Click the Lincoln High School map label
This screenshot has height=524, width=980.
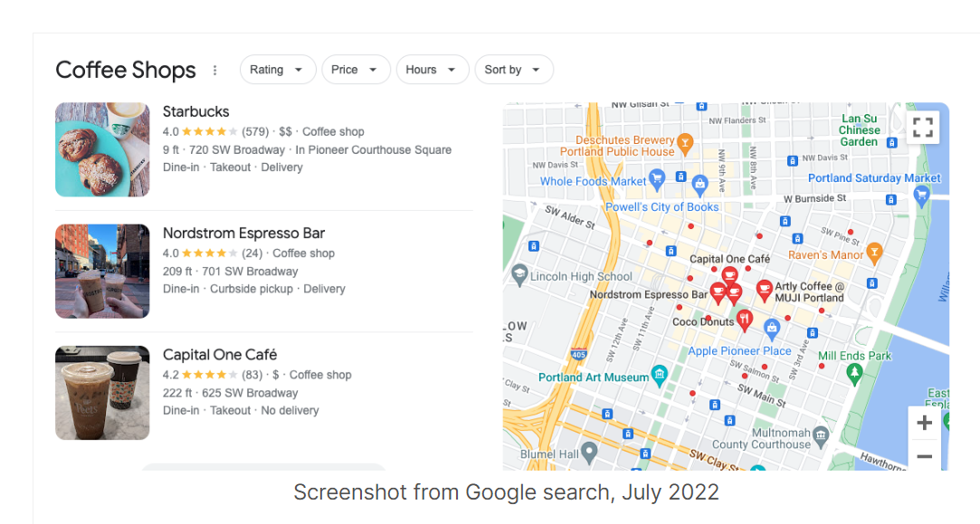pyautogui.click(x=581, y=276)
